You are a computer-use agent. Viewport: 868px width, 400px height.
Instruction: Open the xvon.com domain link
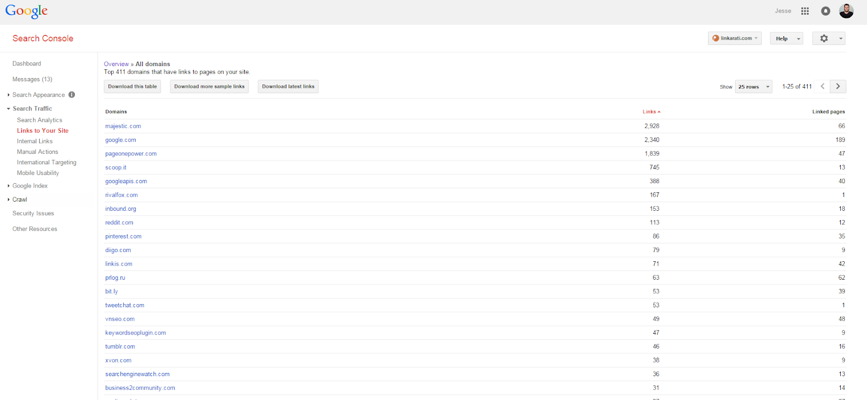coord(118,360)
